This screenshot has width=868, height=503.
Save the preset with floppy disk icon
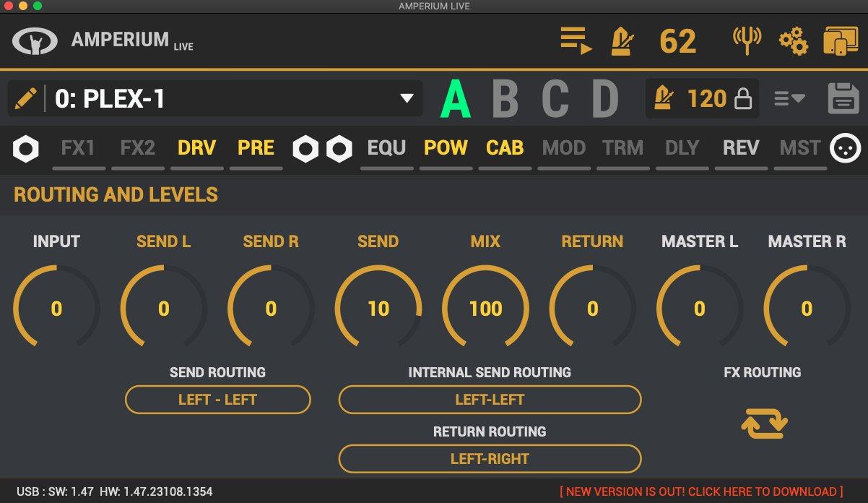click(x=842, y=98)
